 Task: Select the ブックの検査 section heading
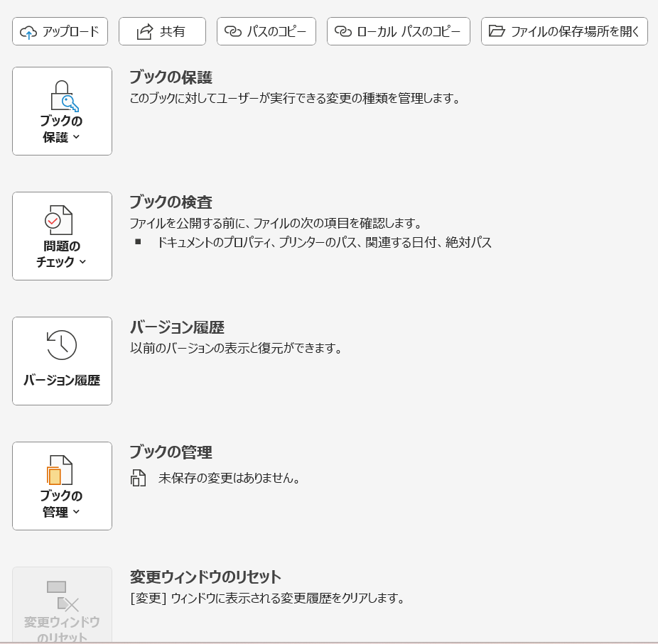pyautogui.click(x=171, y=202)
